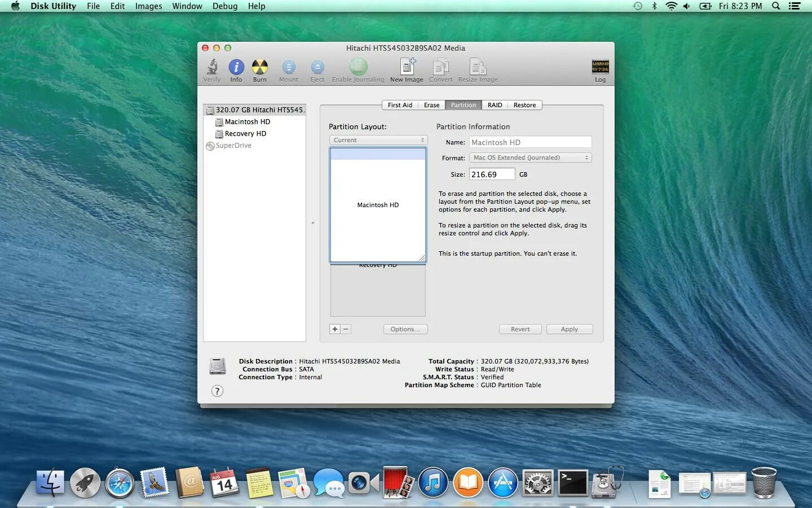812x508 pixels.
Task: Open Launchpad rocket in the Dock
Action: coord(85,483)
